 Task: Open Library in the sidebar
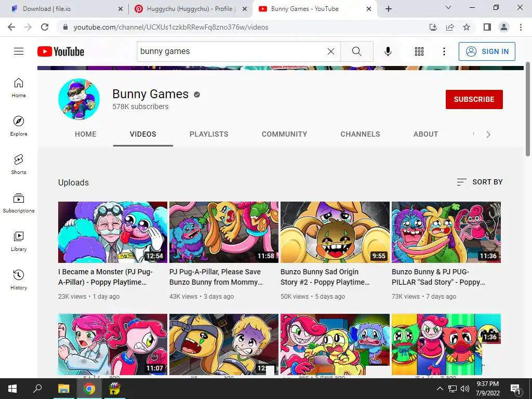pyautogui.click(x=19, y=241)
